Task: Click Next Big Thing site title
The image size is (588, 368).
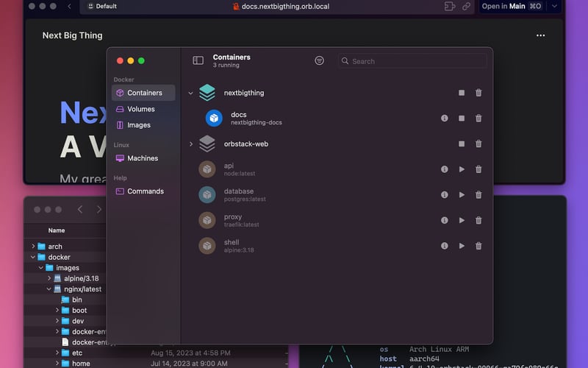Action: (72, 35)
